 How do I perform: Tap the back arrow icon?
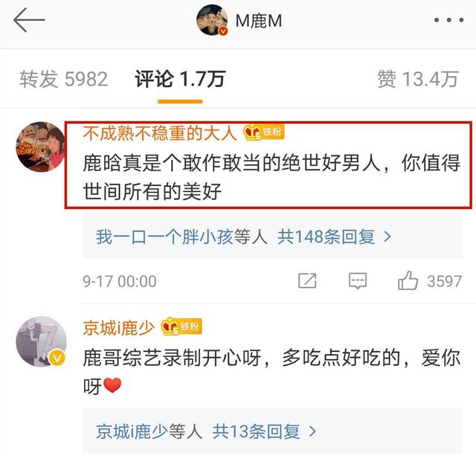coord(29,20)
